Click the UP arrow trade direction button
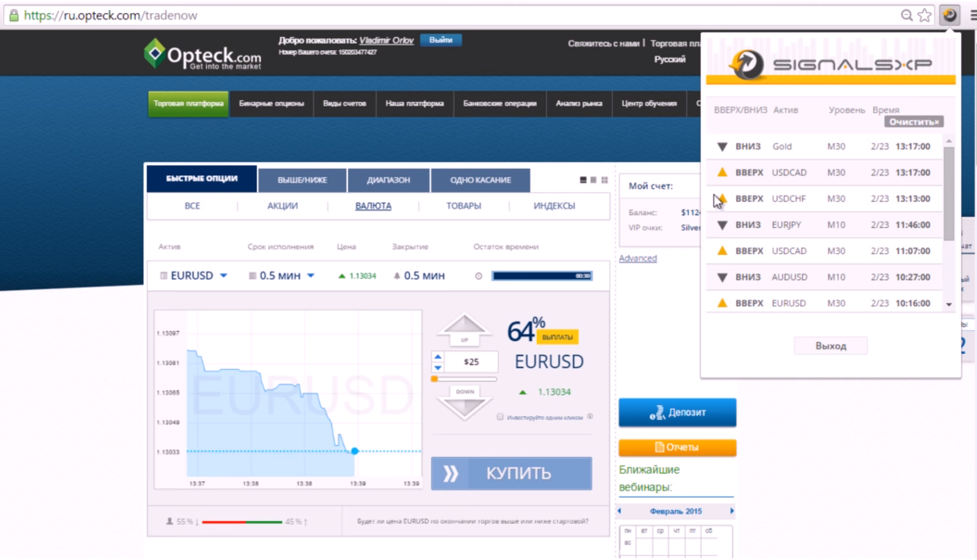Viewport: 977px width, 560px height. click(x=465, y=328)
